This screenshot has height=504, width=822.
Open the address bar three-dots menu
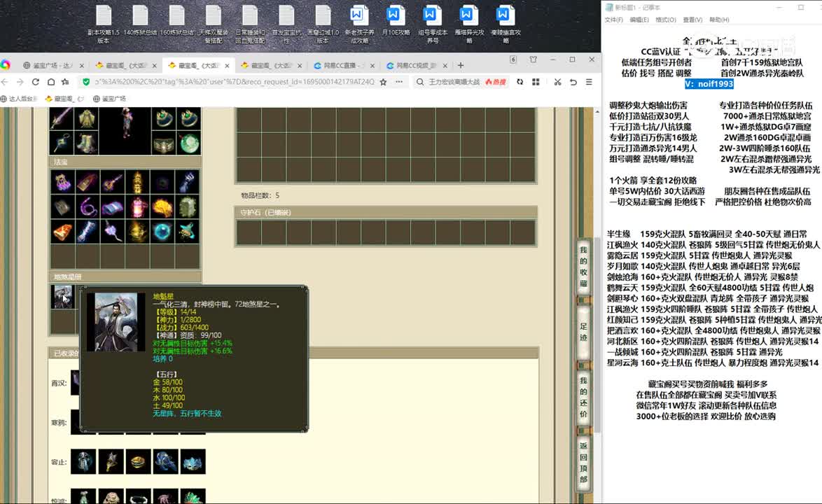coord(399,82)
